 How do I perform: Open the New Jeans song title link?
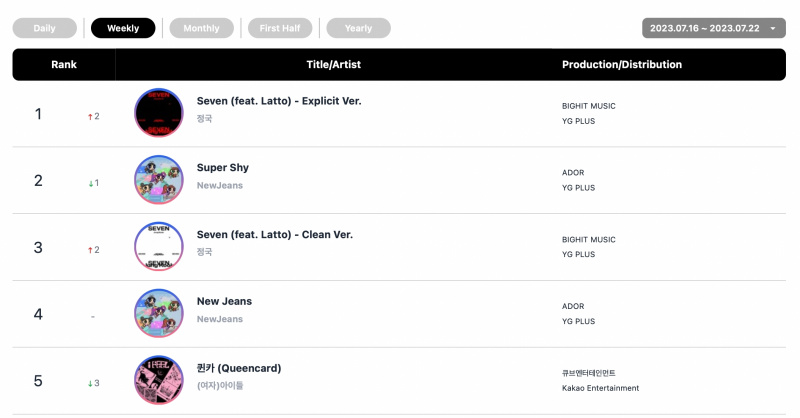click(x=224, y=302)
